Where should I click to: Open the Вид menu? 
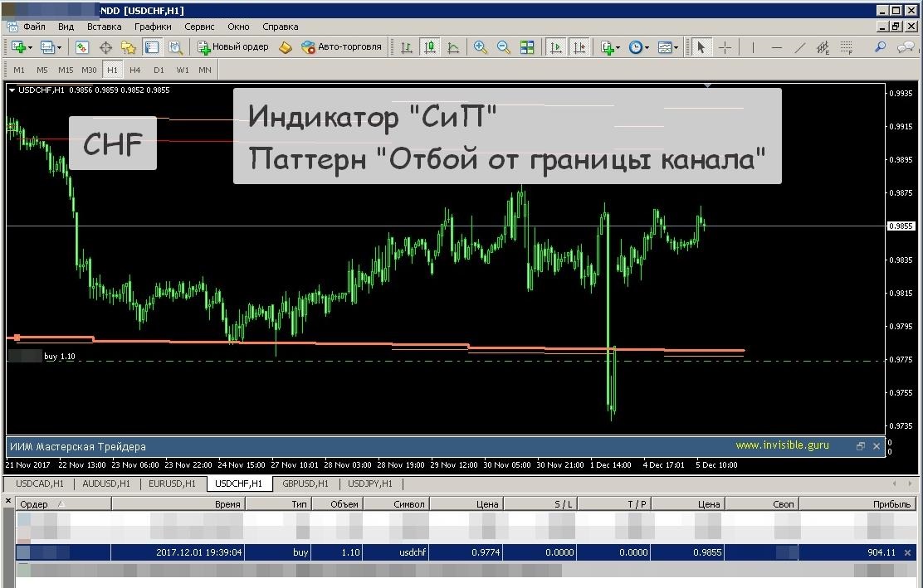coord(66,27)
